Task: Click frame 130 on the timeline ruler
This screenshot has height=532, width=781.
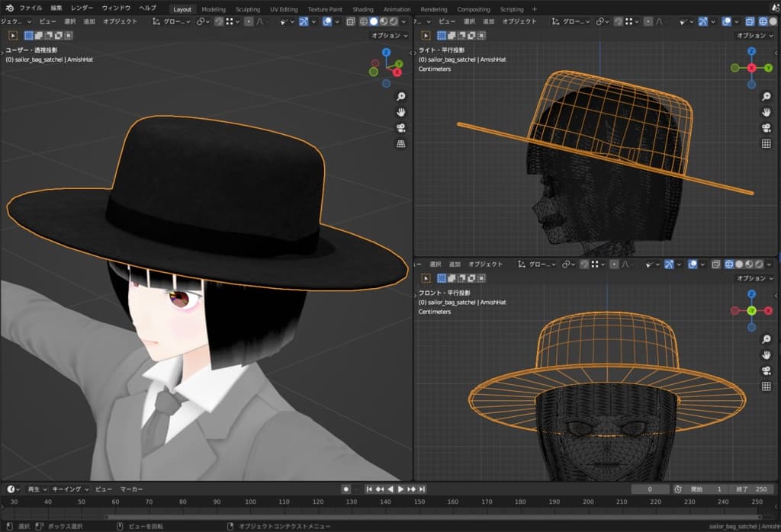Action: click(352, 502)
